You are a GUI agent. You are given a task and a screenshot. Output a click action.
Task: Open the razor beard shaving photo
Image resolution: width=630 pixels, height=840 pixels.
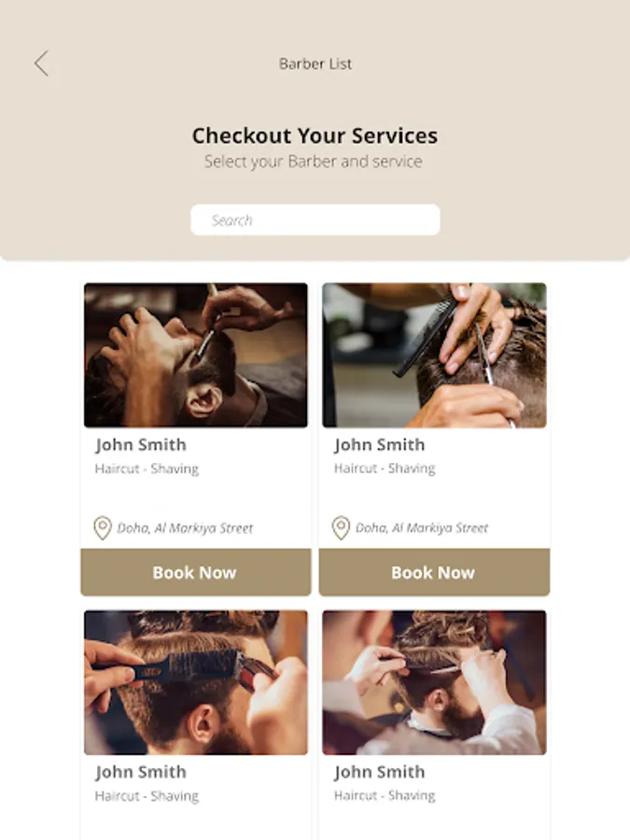[196, 355]
